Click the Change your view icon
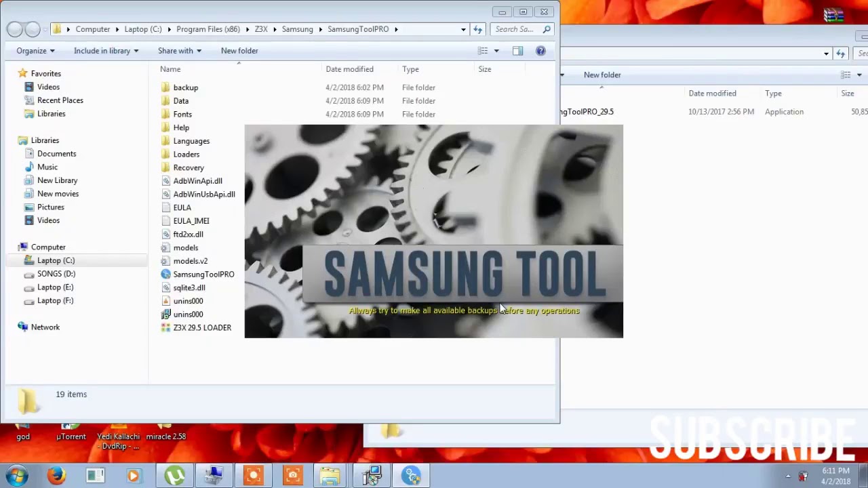The height and width of the screenshot is (488, 868). [483, 51]
